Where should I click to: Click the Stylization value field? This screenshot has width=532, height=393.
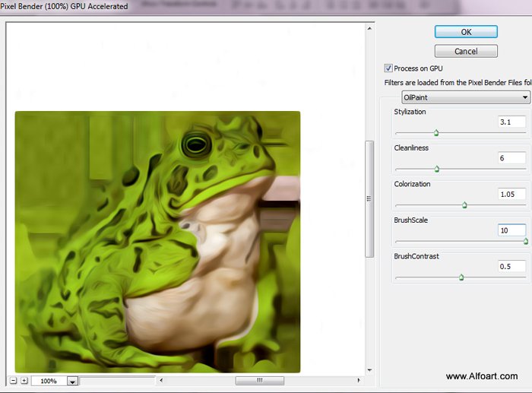click(511, 122)
